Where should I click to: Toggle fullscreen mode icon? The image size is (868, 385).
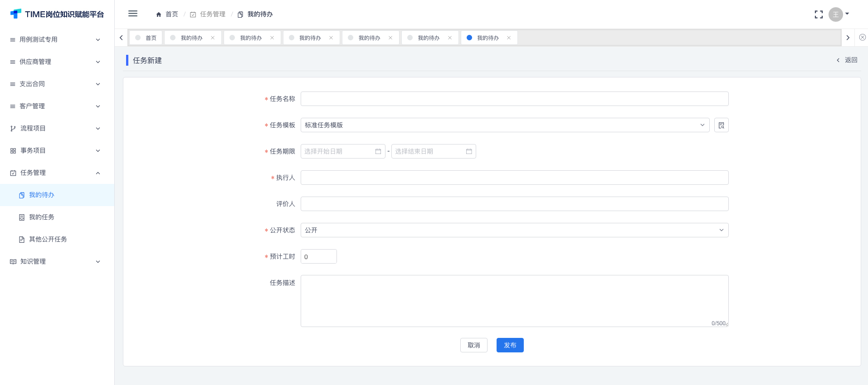[818, 14]
